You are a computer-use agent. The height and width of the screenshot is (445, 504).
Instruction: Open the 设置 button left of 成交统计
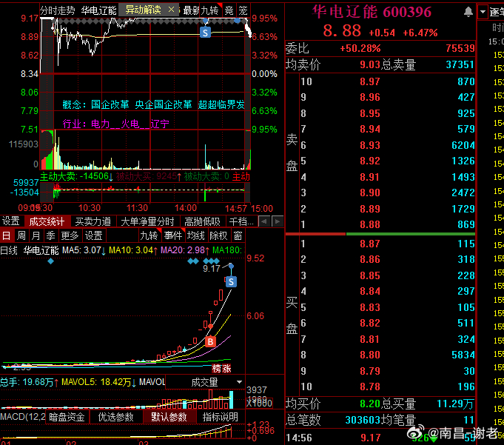tap(11, 221)
